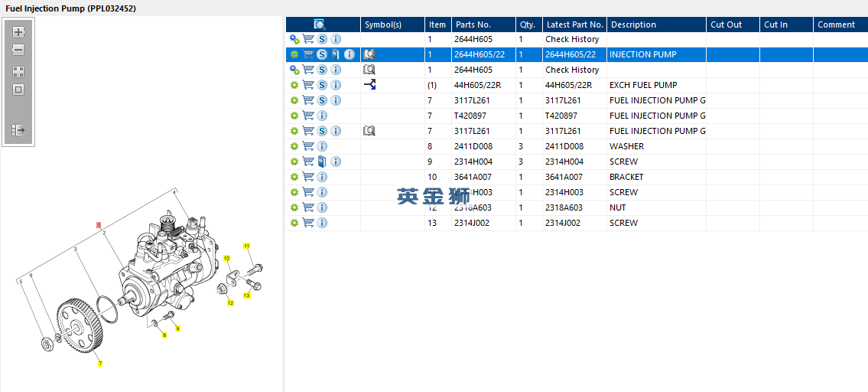Screen dimensions: 868x392
Task: Add NUT 2318A603 to cart
Action: click(308, 207)
